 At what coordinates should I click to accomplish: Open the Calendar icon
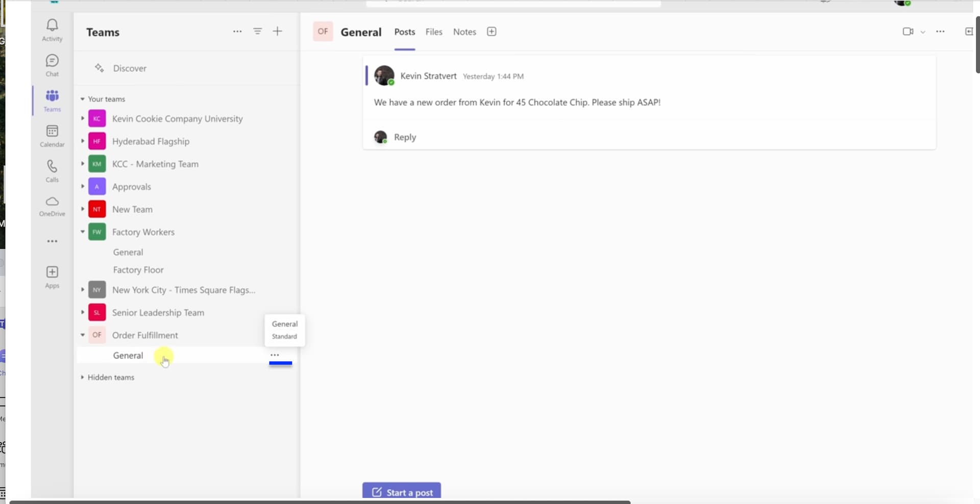point(52,131)
